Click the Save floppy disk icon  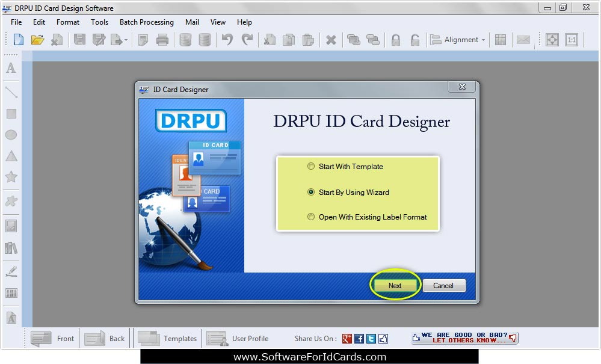point(79,40)
